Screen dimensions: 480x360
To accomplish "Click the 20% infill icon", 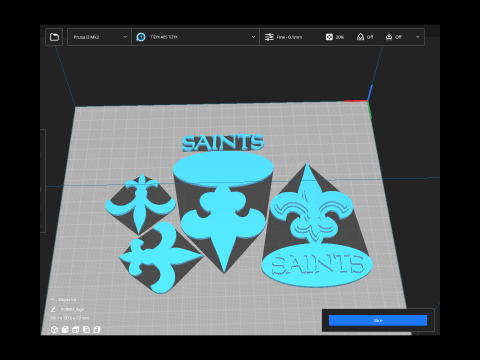I will point(329,37).
